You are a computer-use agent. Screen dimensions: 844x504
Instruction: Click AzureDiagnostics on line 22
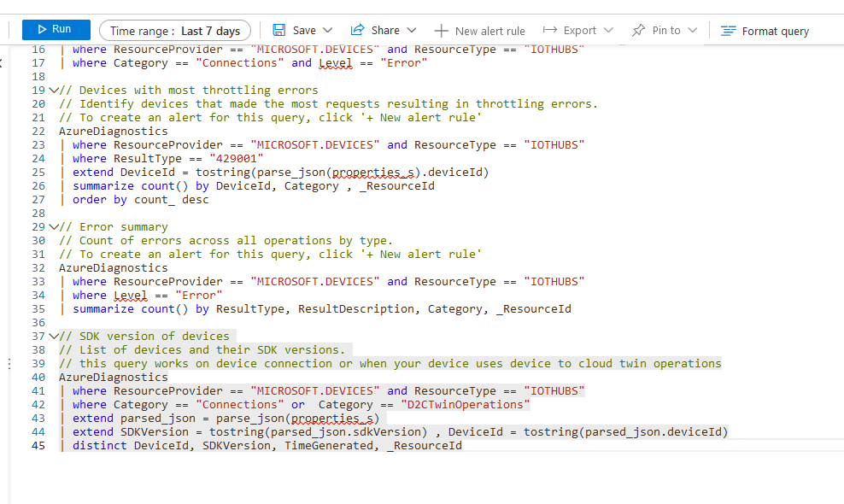pyautogui.click(x=114, y=131)
